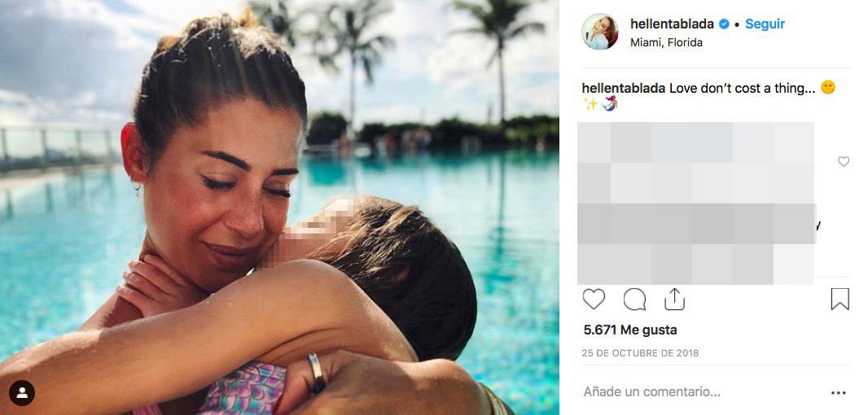Viewport: 868px width, 415px height.
Task: Open the Miami, Florida location link
Action: point(666,42)
